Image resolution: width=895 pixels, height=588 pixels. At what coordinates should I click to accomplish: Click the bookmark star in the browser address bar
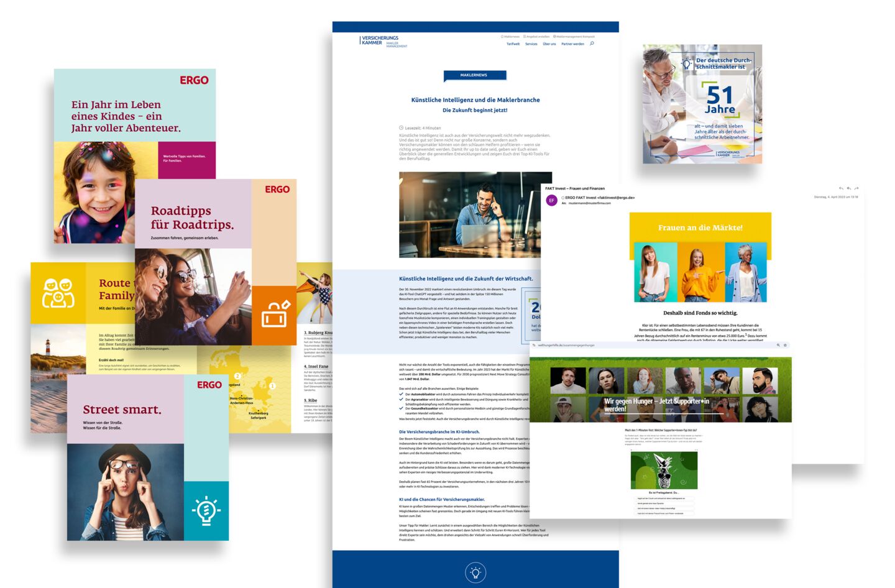coord(785,345)
